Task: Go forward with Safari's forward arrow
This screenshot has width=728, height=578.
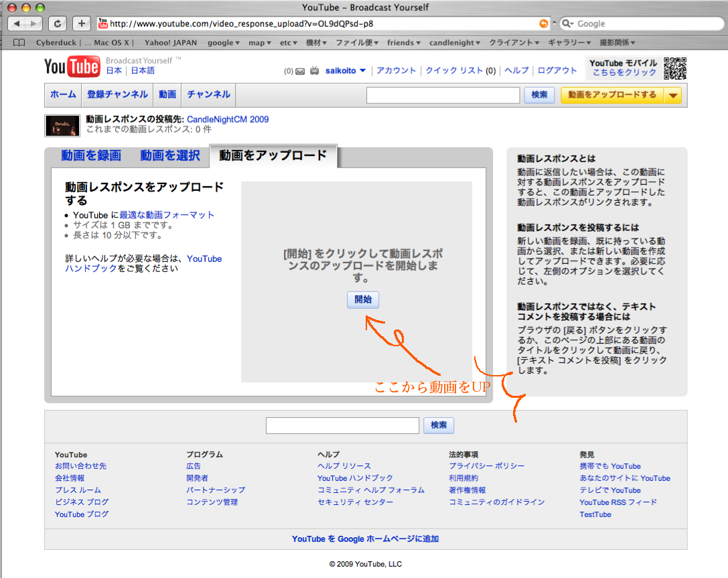Action: [x=34, y=23]
